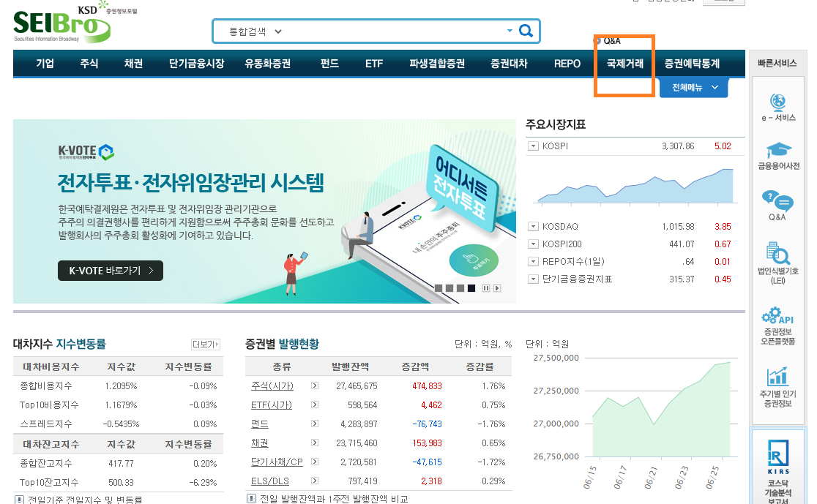The image size is (817, 504).
Task: Click info icon beside 전일 발행잔액 note
Action: [251, 499]
